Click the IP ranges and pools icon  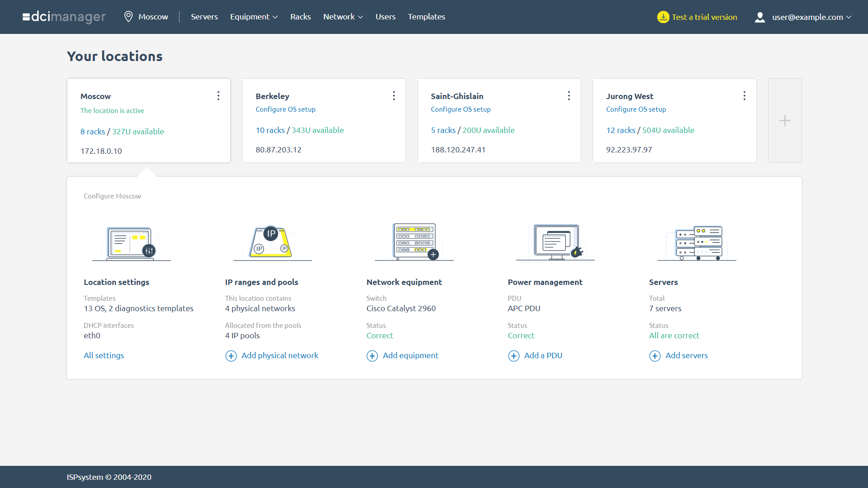click(x=272, y=242)
